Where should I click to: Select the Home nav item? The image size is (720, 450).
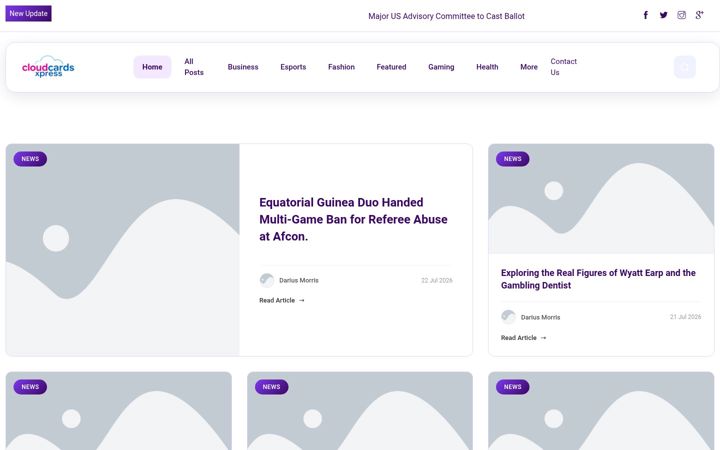tap(152, 67)
